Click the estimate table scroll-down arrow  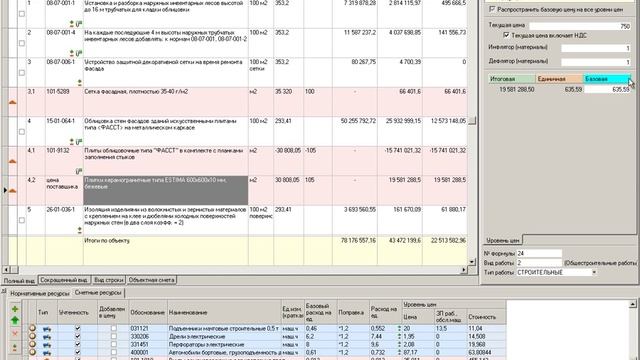pyautogui.click(x=472, y=262)
